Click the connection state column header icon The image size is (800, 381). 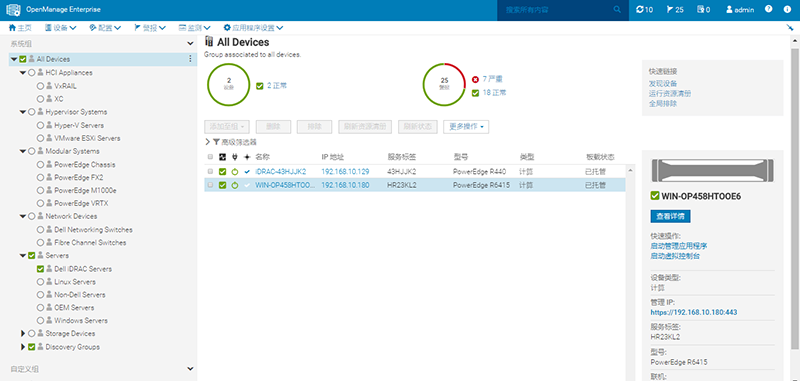pos(247,157)
